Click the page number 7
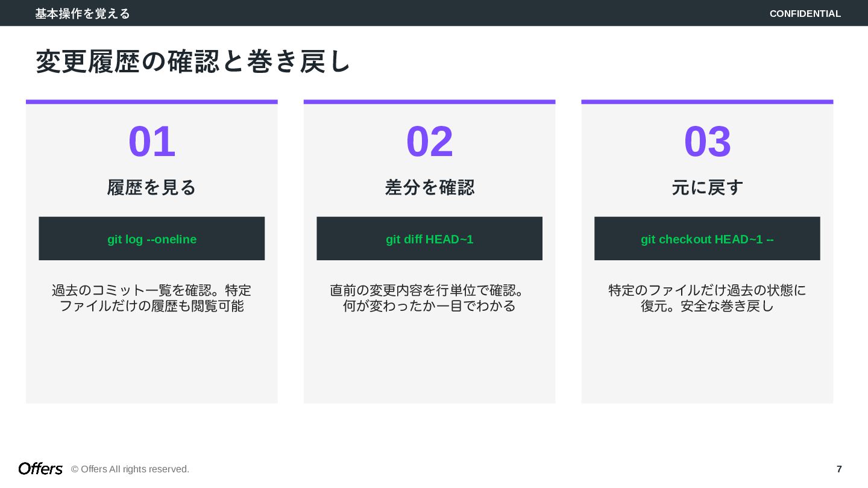The image size is (868, 488). 839,469
